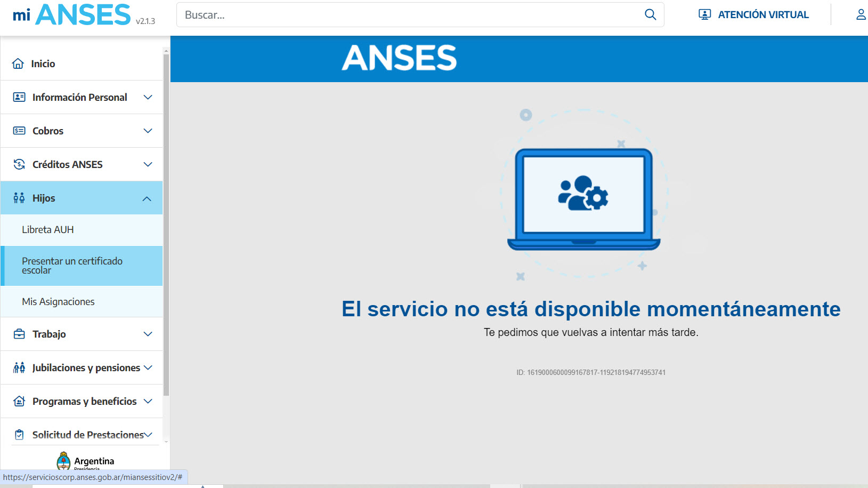
Task: Click the Programas y beneficios house icon
Action: [19, 401]
